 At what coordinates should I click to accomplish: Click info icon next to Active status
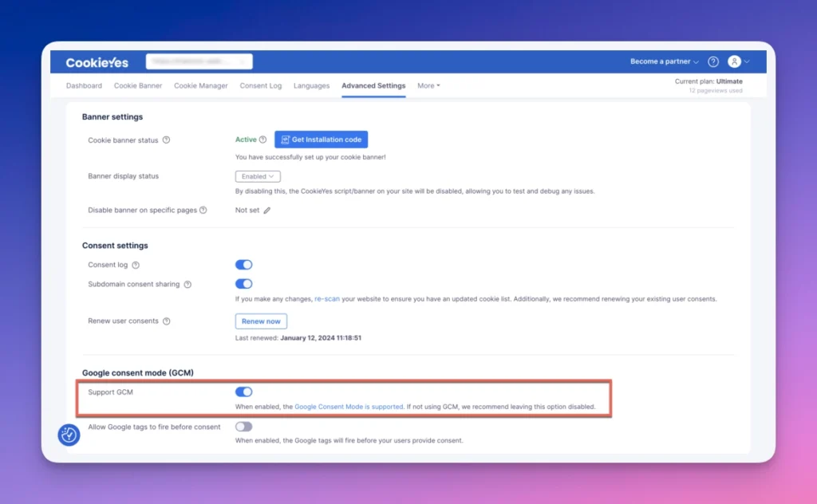tap(262, 140)
